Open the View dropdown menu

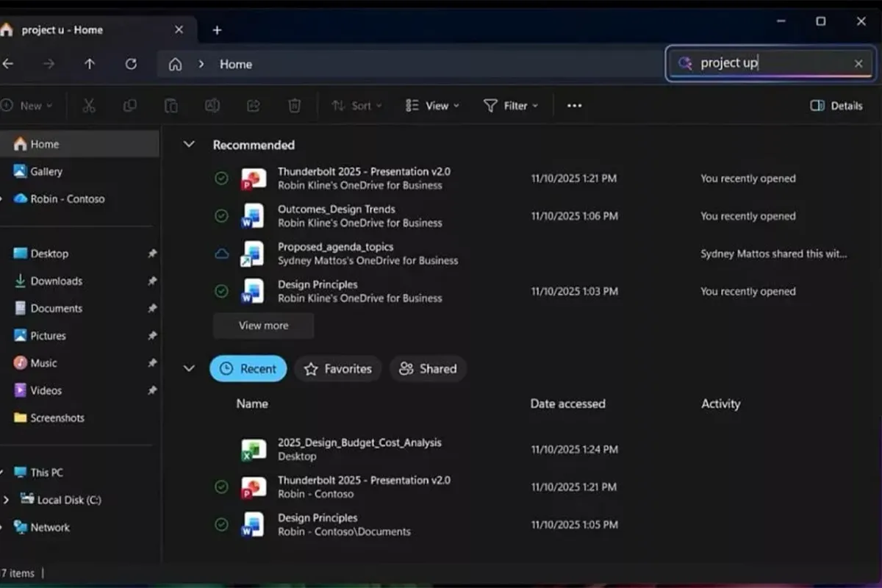coord(432,106)
